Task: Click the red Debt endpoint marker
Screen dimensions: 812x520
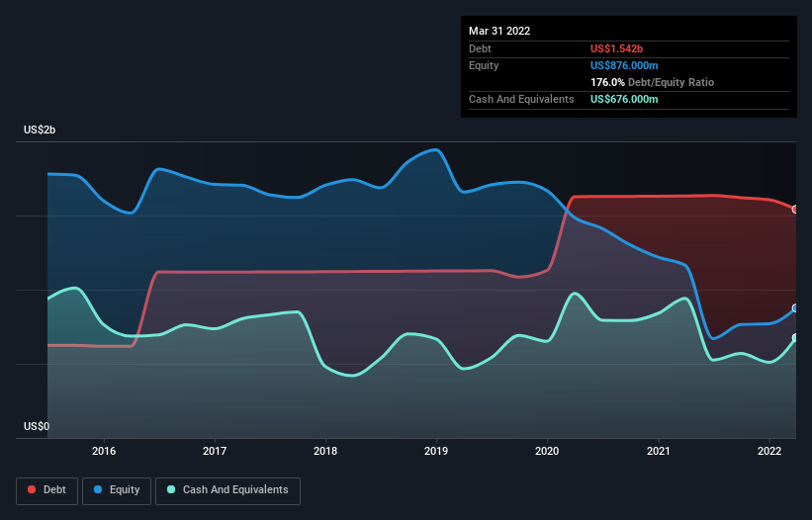Action: click(795, 210)
